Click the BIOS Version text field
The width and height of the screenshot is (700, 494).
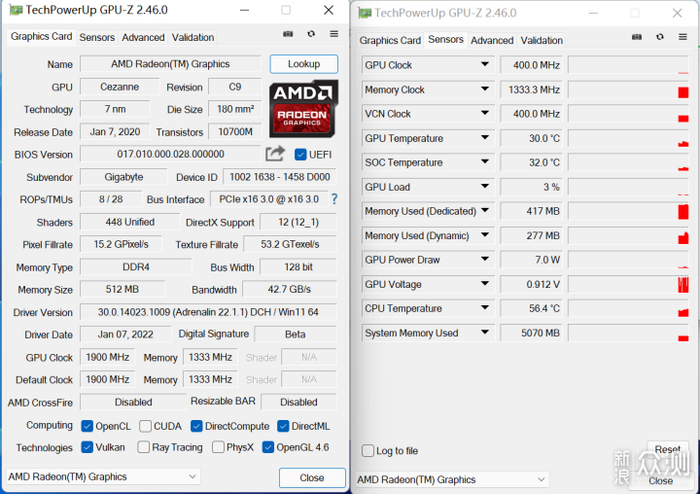click(170, 154)
